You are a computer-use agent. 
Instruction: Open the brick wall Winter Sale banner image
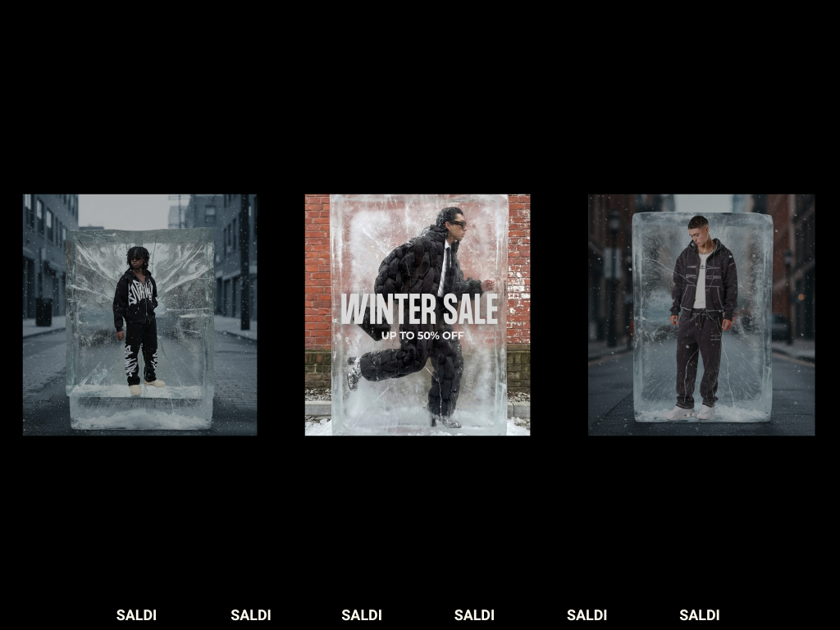click(x=418, y=315)
